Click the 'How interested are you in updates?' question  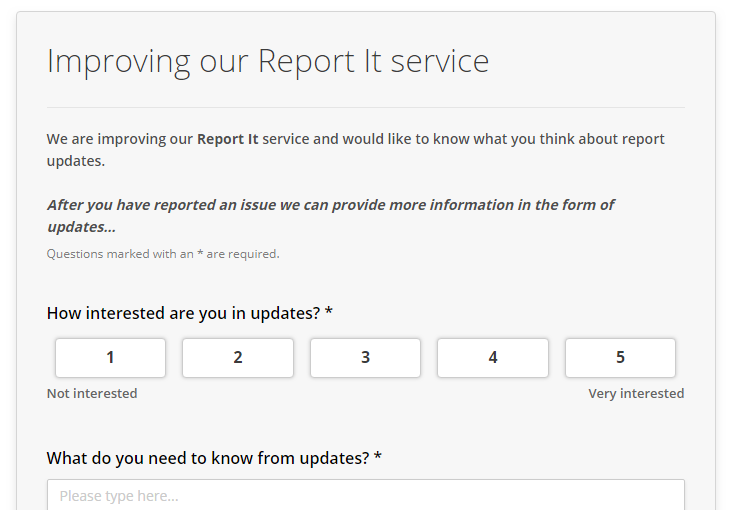[189, 313]
